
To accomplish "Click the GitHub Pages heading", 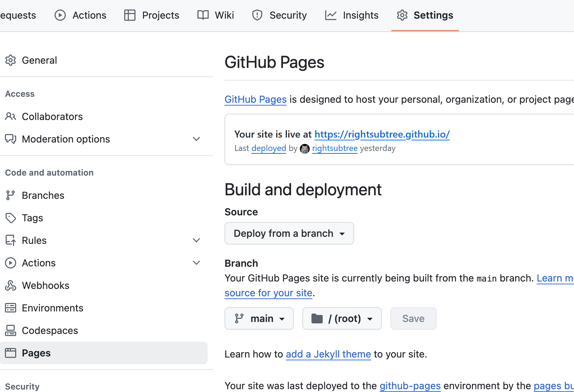I will tap(274, 62).
